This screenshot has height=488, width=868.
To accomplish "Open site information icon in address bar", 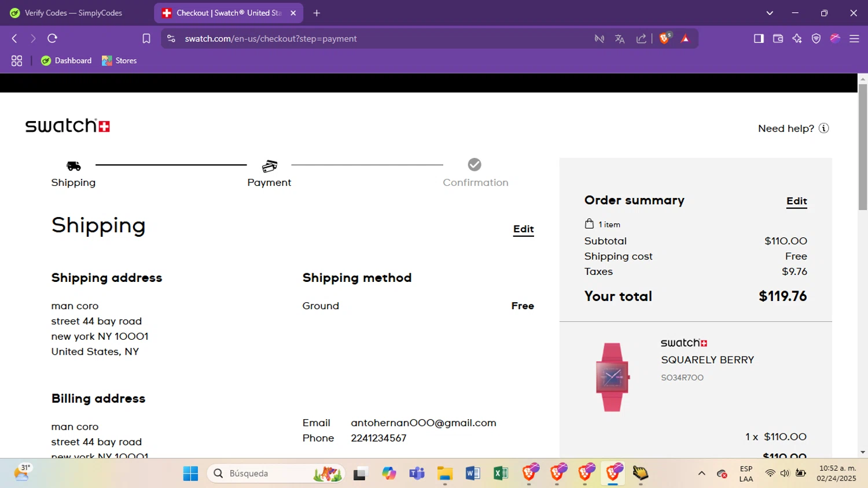I will point(171,39).
